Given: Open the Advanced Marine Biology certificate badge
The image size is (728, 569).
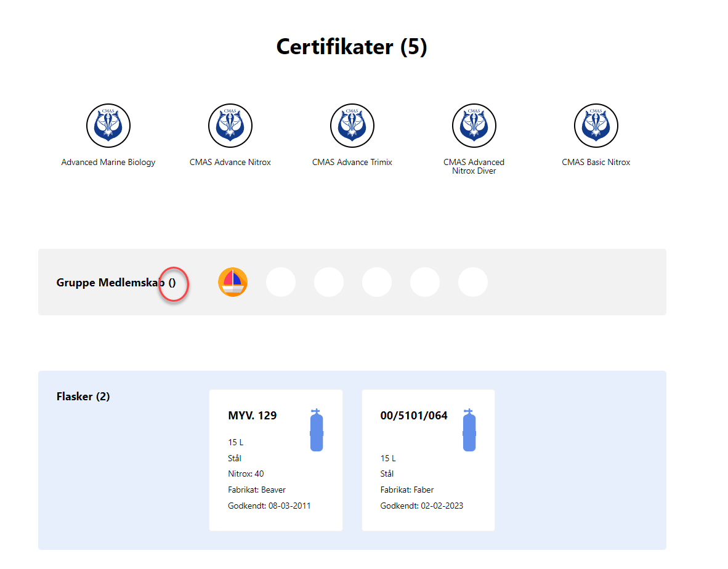Looking at the screenshot, I should pos(108,125).
